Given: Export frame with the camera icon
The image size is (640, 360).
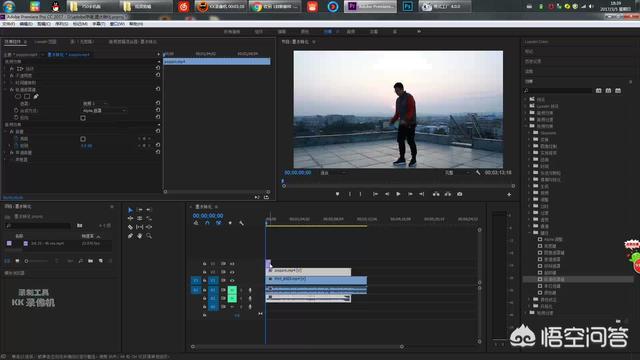Looking at the screenshot, I should (x=460, y=194).
